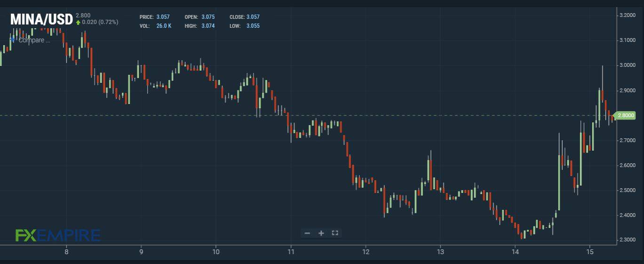Viewport: 644px width, 264px height.
Task: Click the 3.2000 price axis label
Action: pos(628,16)
